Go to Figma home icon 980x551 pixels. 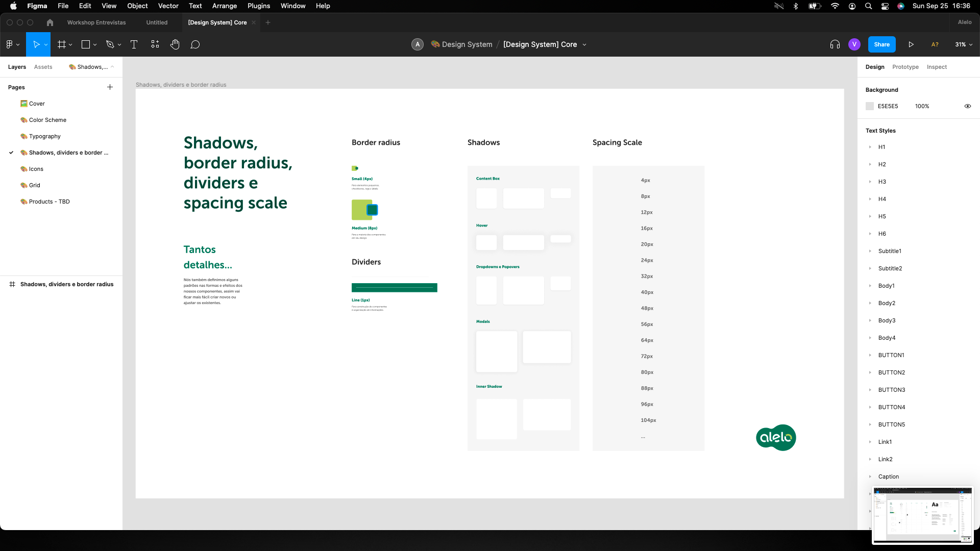[x=50, y=22]
